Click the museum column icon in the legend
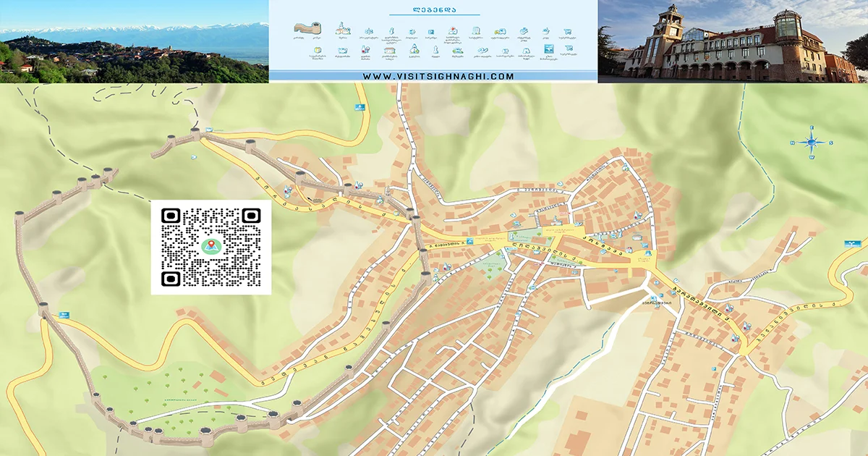The height and width of the screenshot is (456, 868). point(476,31)
